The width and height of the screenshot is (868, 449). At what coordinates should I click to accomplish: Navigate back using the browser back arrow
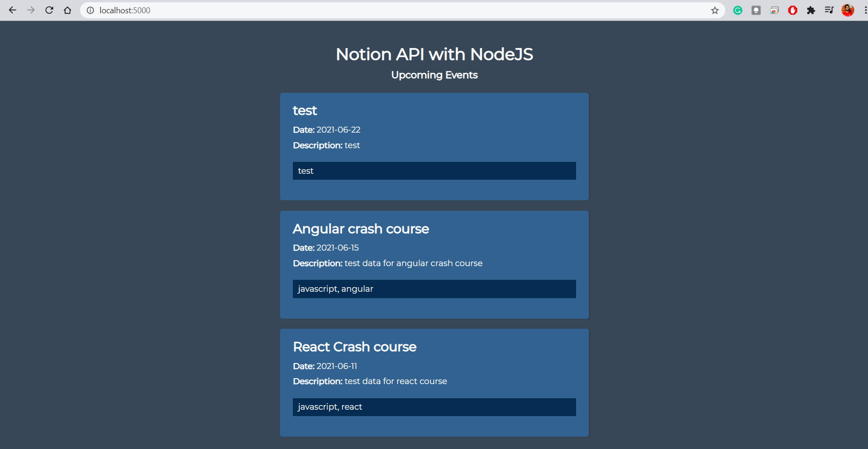tap(13, 10)
